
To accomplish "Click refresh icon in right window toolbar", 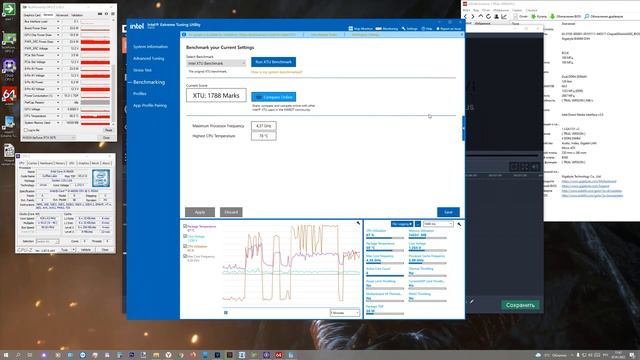I will click(x=489, y=16).
